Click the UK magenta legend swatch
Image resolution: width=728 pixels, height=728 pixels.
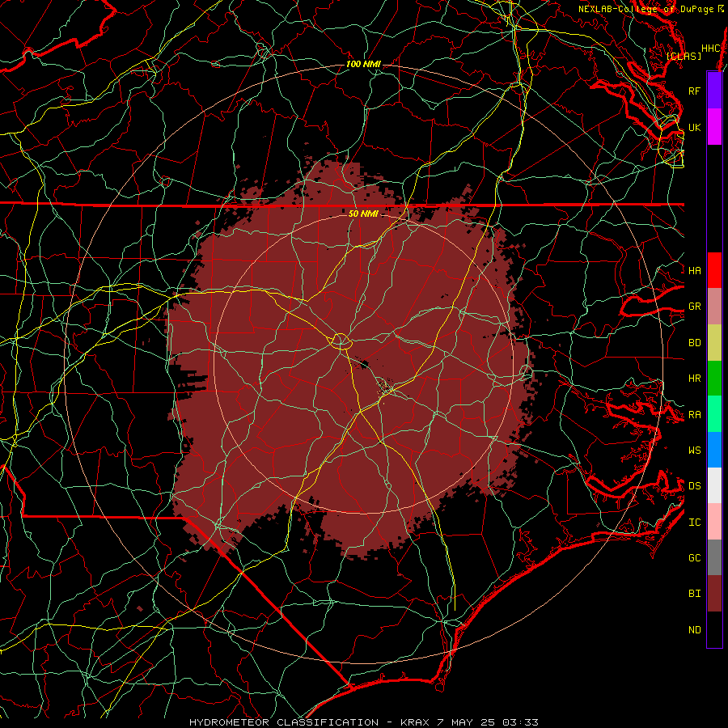coord(714,127)
